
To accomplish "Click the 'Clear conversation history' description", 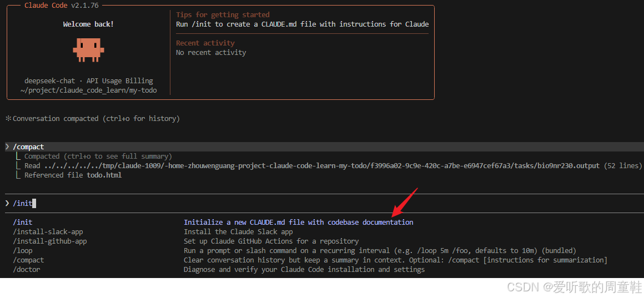I will tap(395, 260).
